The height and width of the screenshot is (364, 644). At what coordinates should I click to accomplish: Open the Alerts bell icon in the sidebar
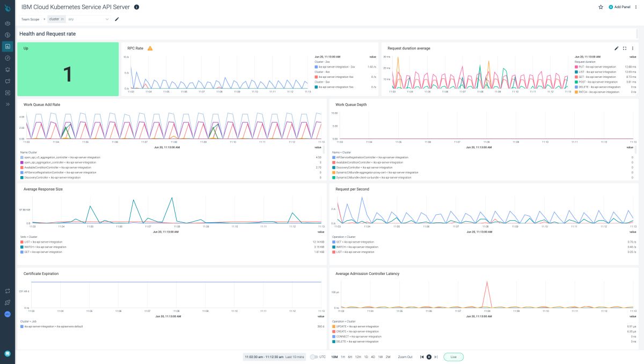click(8, 69)
